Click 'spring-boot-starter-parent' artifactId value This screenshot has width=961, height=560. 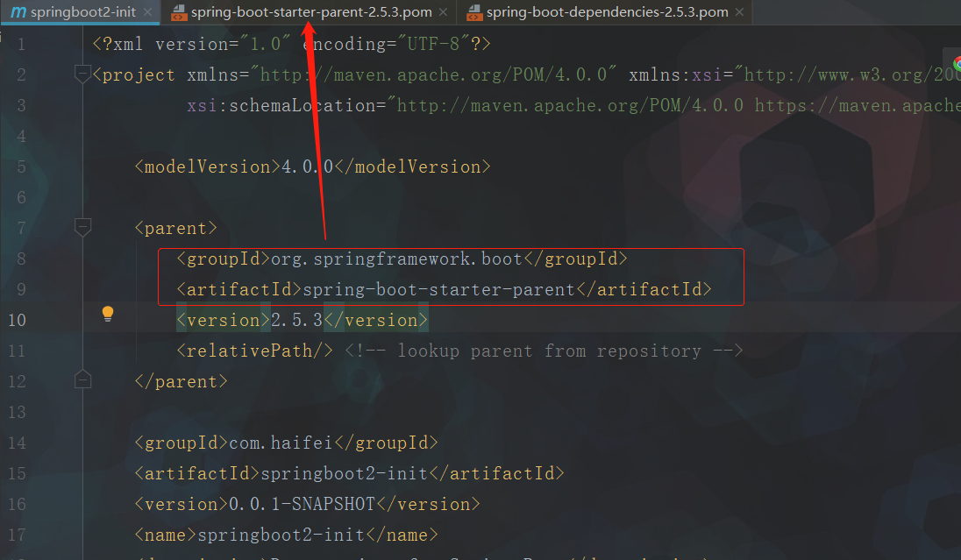coord(438,289)
